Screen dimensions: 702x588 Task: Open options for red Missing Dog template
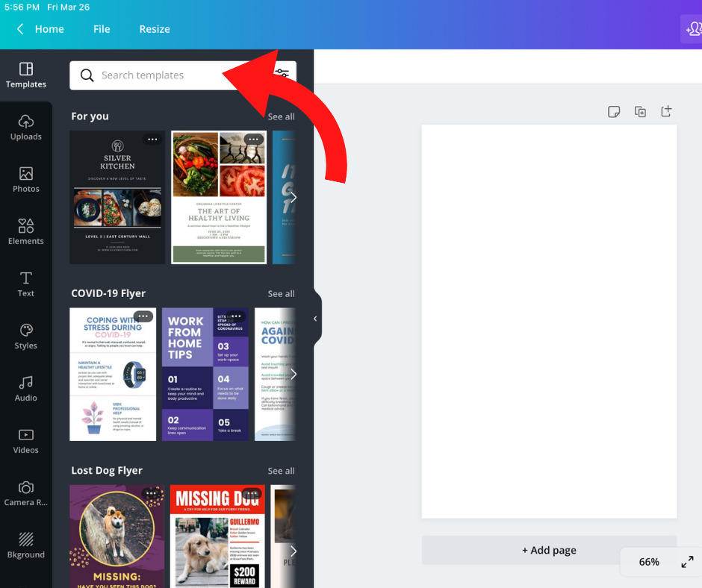(x=252, y=493)
